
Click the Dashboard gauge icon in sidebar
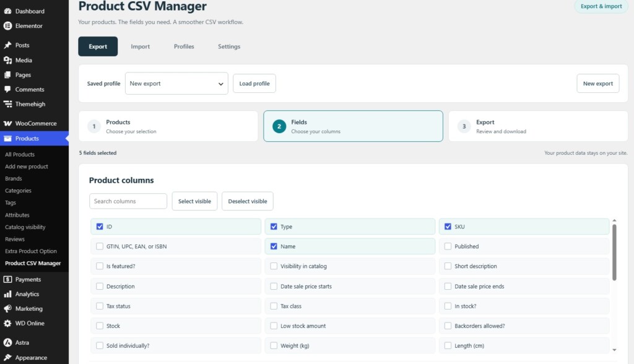[x=7, y=11]
